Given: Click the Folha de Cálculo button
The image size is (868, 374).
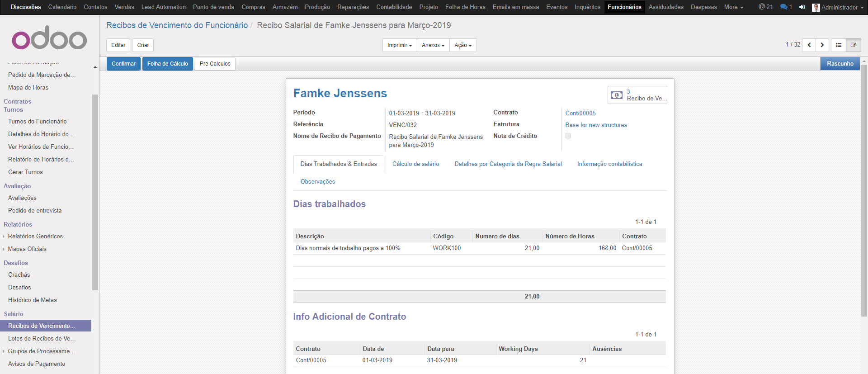Looking at the screenshot, I should coord(168,64).
